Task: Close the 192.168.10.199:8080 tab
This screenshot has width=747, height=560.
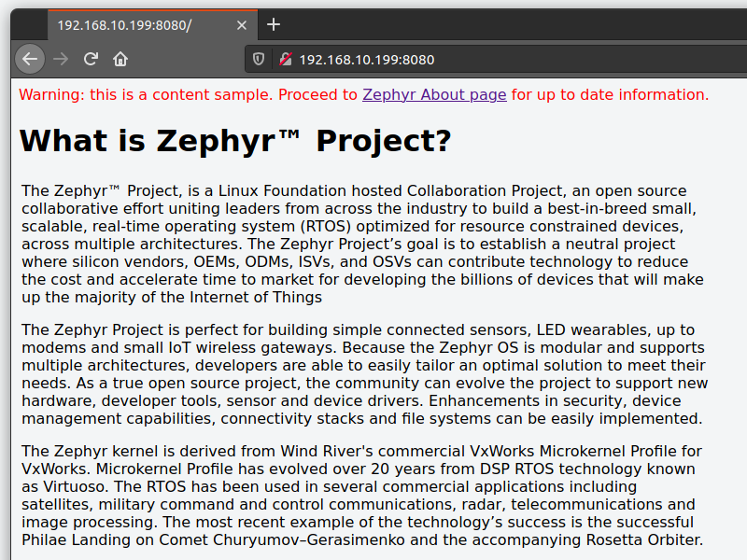Action: [x=243, y=25]
